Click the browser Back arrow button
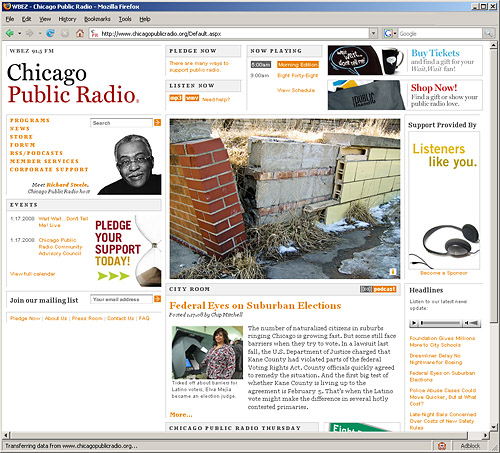The width and height of the screenshot is (500, 453). [10, 33]
